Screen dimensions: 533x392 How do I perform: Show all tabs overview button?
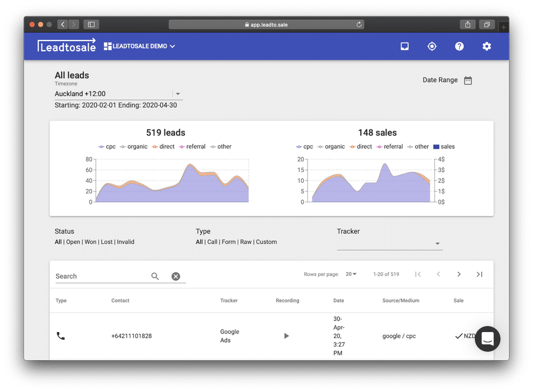tap(487, 24)
